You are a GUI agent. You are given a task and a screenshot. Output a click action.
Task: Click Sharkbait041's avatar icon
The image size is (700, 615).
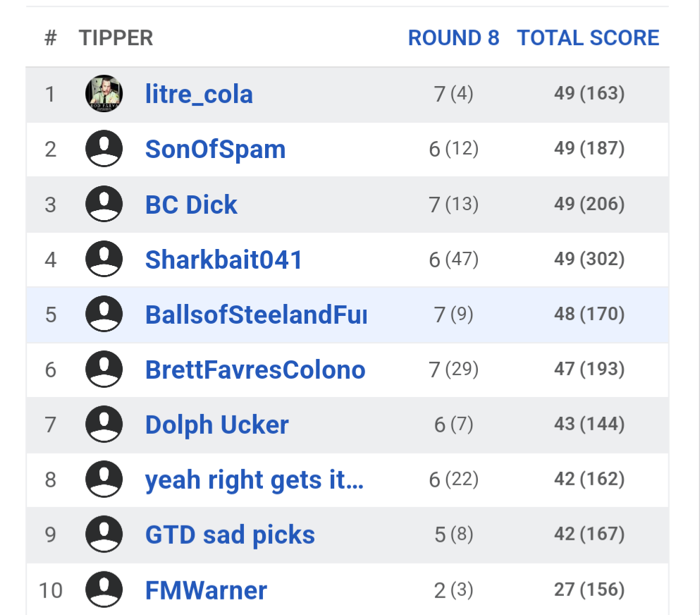click(104, 260)
